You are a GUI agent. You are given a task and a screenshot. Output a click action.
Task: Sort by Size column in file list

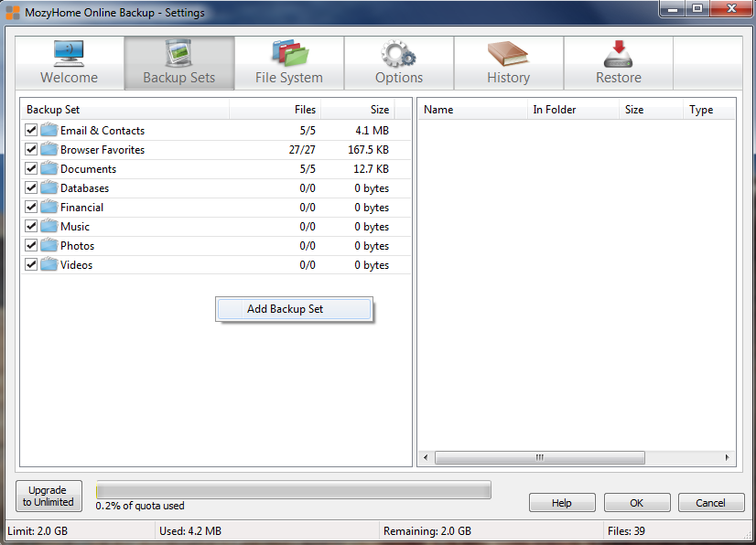tap(651, 110)
